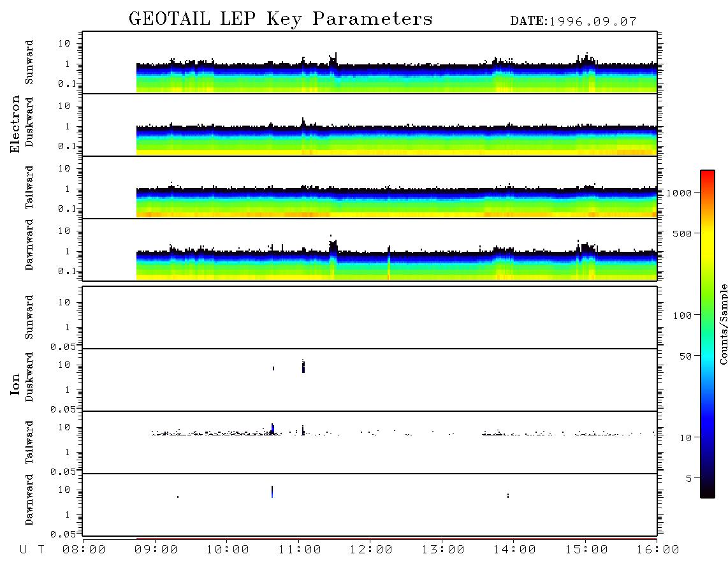The image size is (728, 561).
Task: Click the Electron Dawnward panel label
Action: 29,245
